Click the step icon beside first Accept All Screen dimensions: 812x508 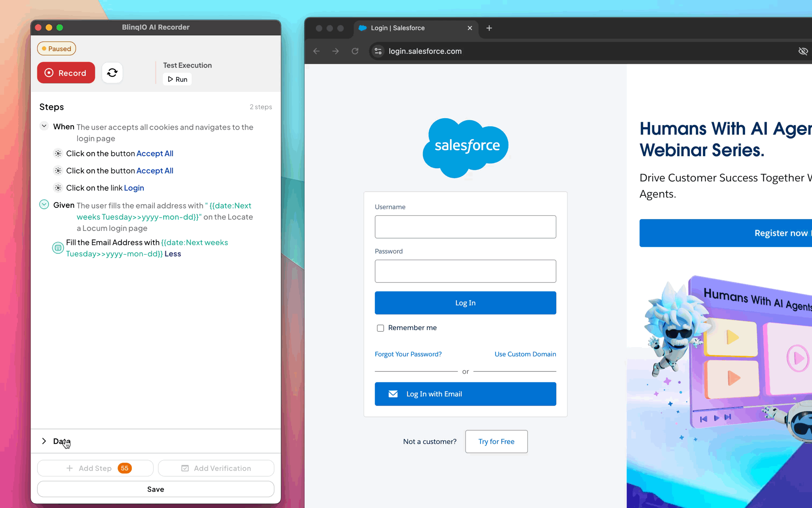coord(58,154)
